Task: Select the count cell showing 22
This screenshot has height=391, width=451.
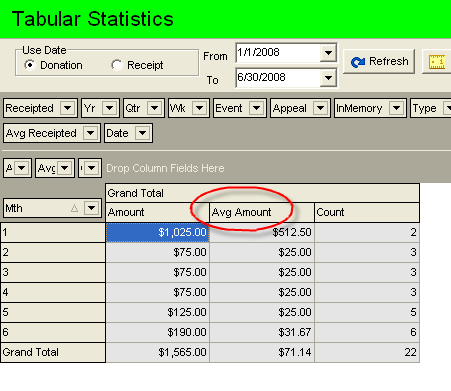Action: click(367, 352)
